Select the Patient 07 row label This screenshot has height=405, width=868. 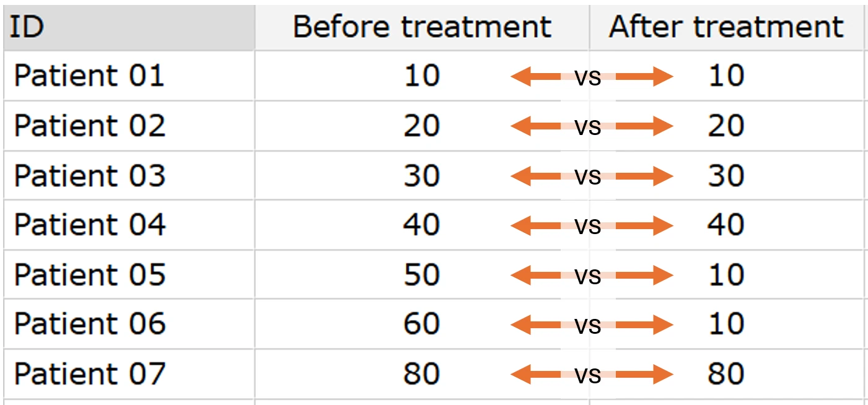click(90, 374)
